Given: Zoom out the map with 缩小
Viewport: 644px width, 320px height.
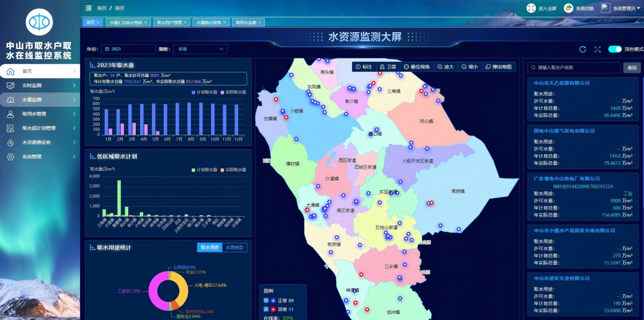Looking at the screenshot, I should tap(470, 67).
